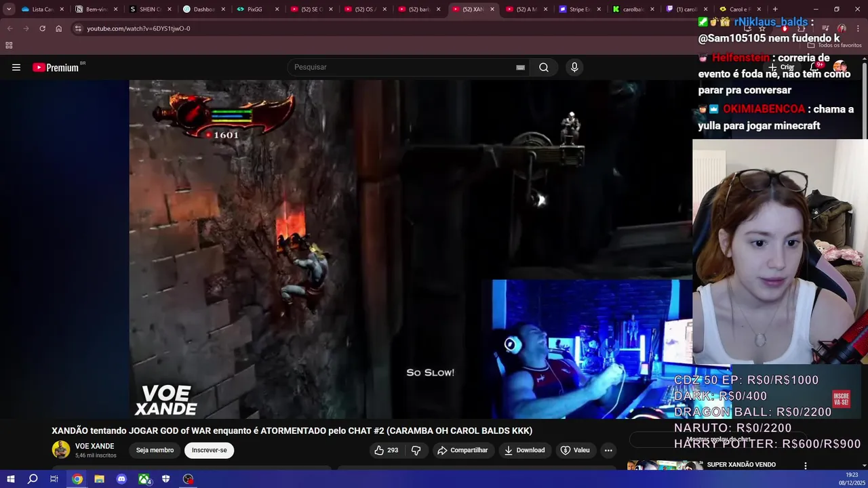The width and height of the screenshot is (868, 488).
Task: Expand the tab search dropdown arrow
Action: click(x=9, y=9)
